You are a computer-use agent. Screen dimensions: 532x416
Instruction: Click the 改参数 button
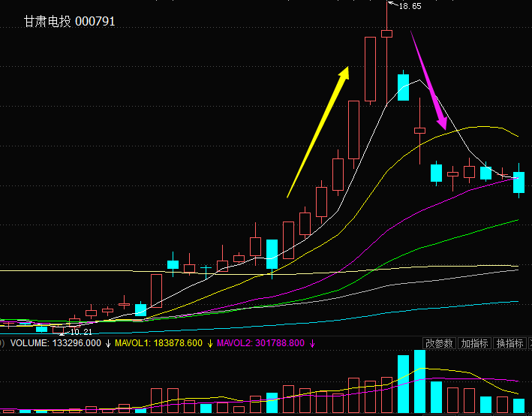(439, 343)
